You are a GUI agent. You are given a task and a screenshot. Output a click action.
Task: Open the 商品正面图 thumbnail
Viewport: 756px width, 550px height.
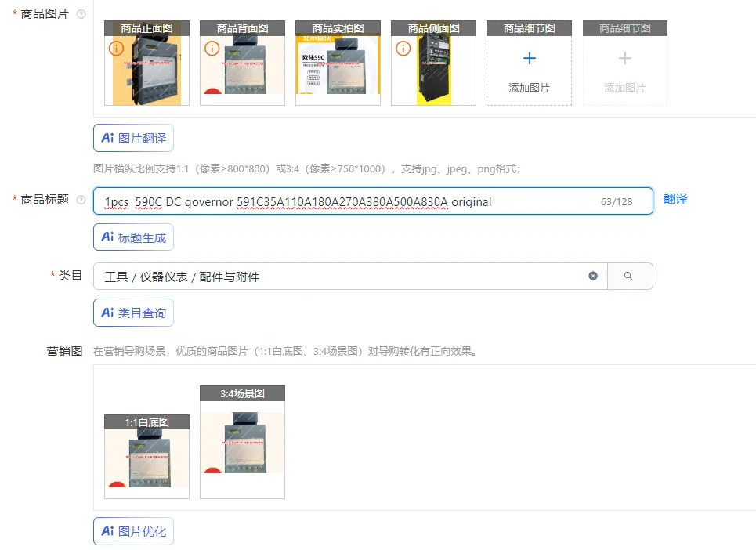[x=147, y=63]
